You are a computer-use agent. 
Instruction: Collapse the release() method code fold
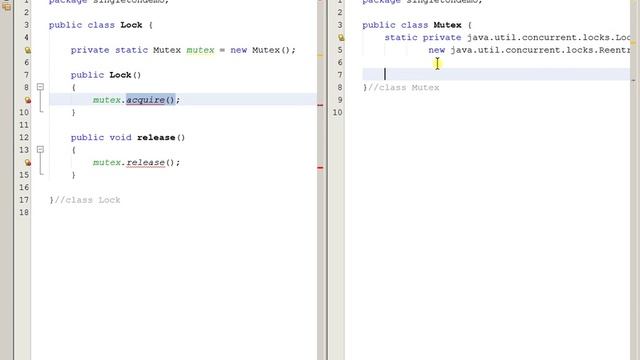(x=40, y=150)
